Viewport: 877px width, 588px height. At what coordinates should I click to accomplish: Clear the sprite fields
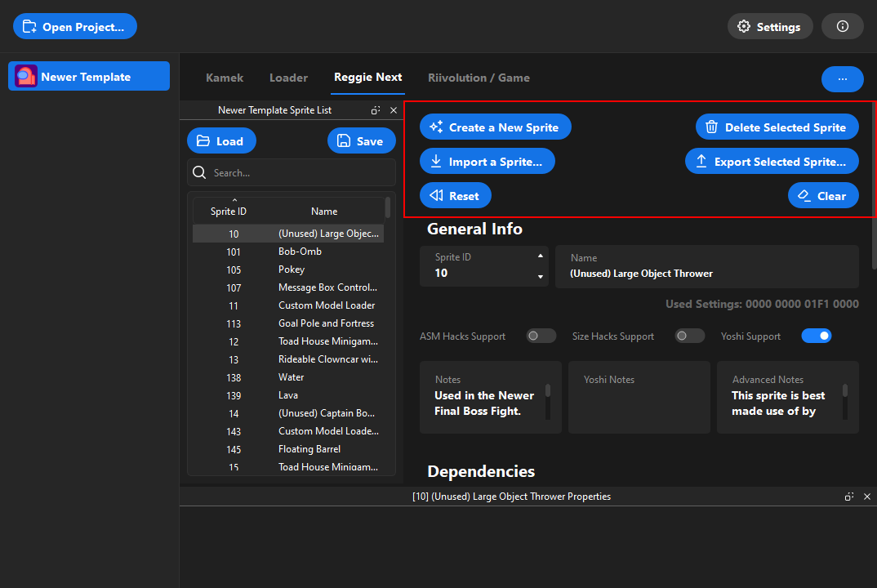pos(823,195)
